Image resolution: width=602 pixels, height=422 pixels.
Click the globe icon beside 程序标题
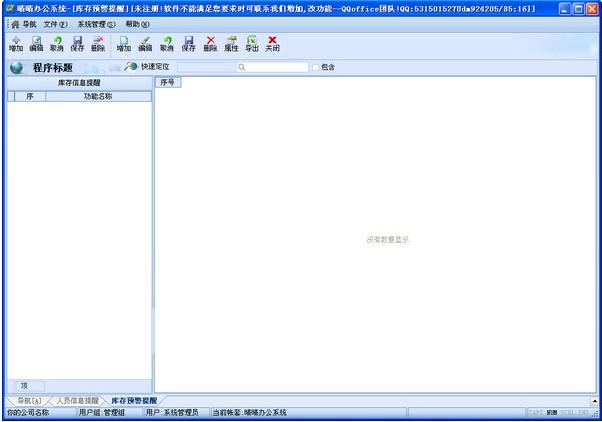(17, 68)
